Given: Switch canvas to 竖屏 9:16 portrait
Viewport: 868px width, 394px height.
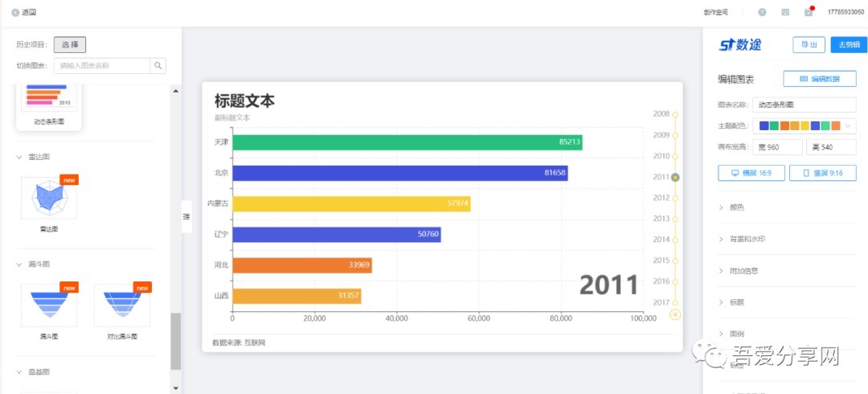Looking at the screenshot, I should pyautogui.click(x=822, y=173).
